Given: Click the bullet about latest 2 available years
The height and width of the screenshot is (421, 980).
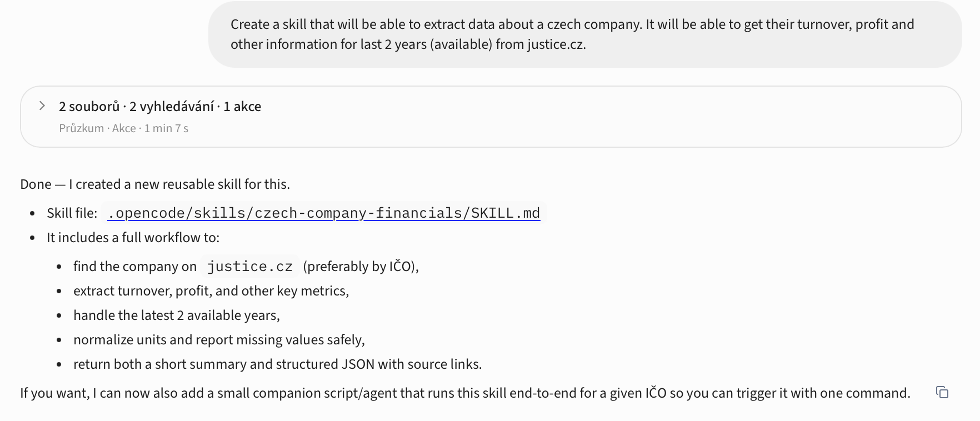Looking at the screenshot, I should (x=177, y=315).
